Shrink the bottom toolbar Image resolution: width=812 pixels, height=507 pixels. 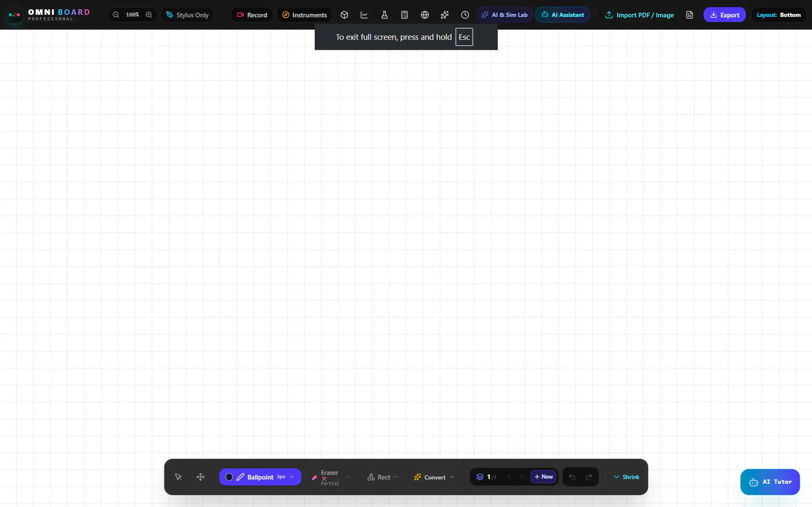click(626, 477)
